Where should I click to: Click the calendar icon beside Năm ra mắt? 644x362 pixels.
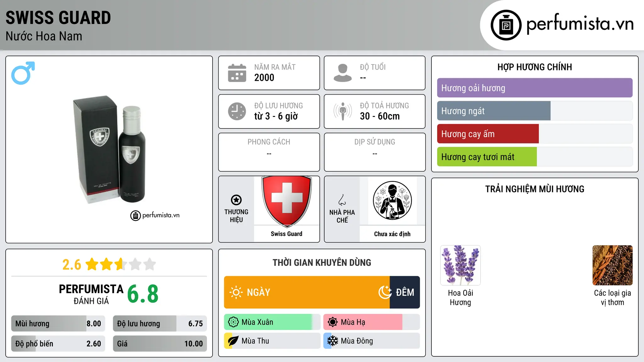(237, 73)
